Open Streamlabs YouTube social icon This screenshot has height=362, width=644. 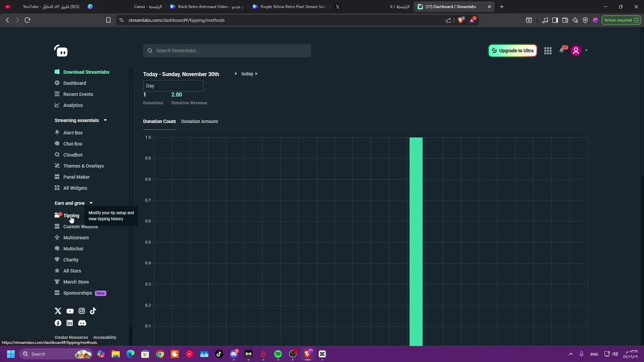pos(70,311)
